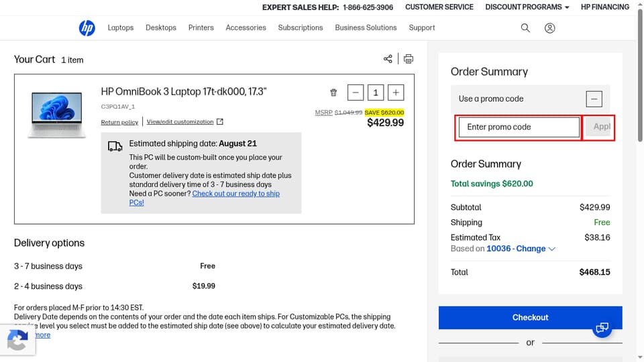Open the HP OmniBook 3 Laptop title

coord(184,92)
